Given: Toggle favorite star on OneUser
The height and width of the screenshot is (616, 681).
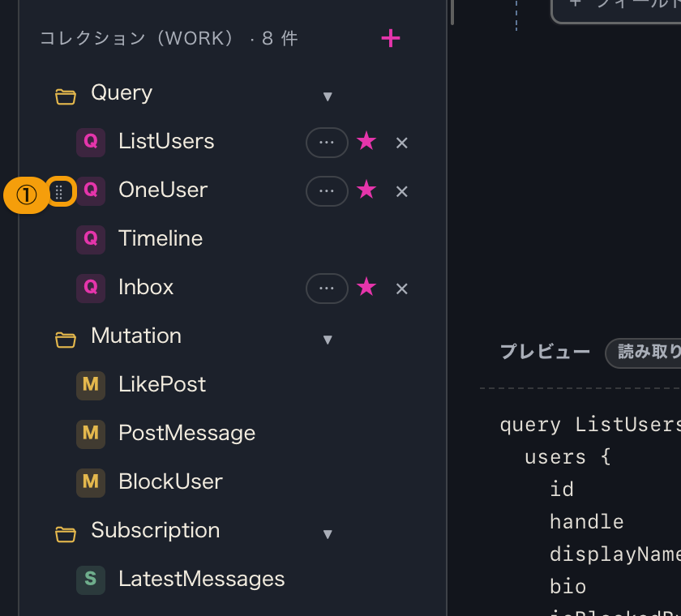Looking at the screenshot, I should point(366,190).
